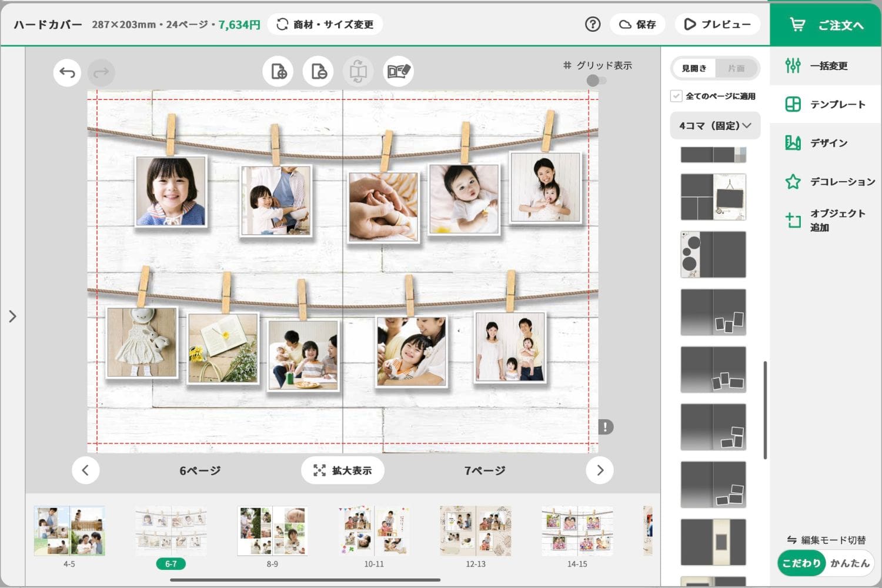The image size is (882, 588).
Task: Proceed with ご注文へ order button
Action: (x=826, y=24)
